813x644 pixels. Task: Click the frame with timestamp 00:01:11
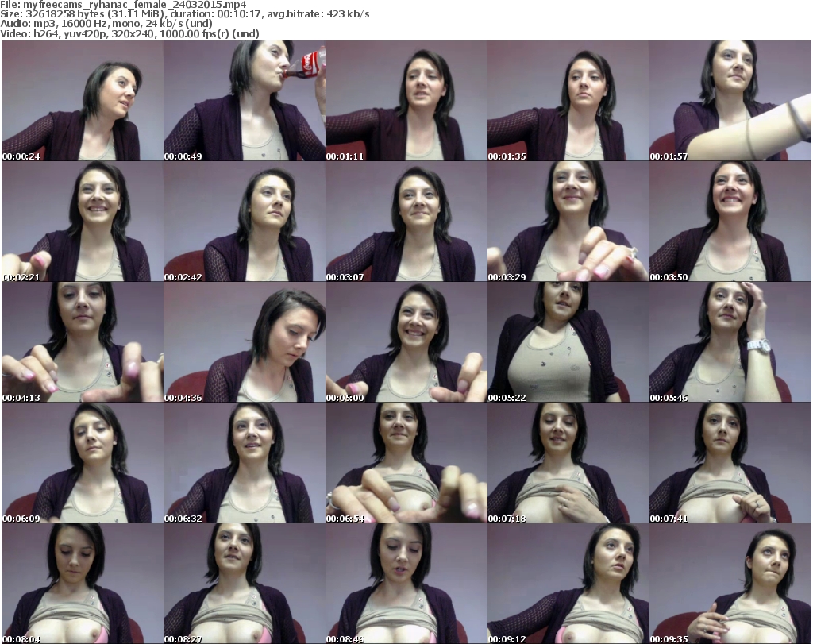pos(406,101)
